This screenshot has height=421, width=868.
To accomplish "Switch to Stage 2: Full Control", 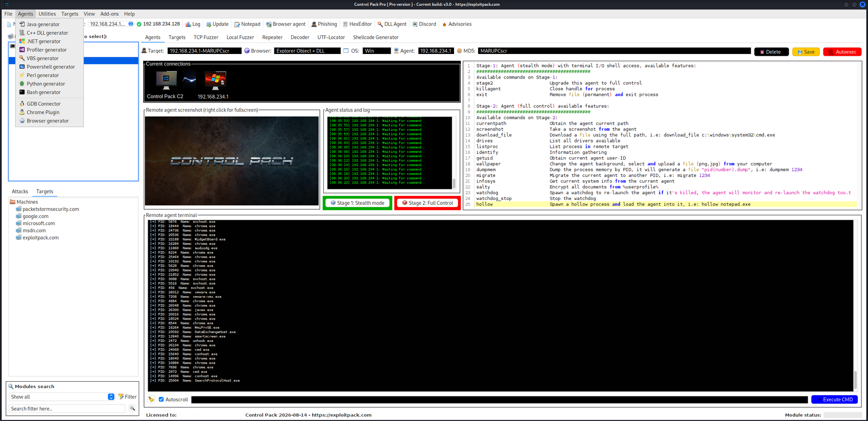I will [427, 203].
